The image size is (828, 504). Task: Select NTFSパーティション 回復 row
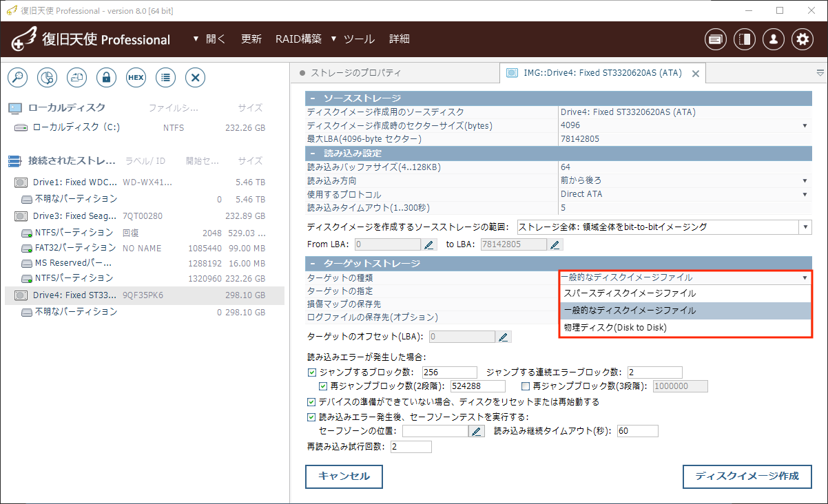144,232
